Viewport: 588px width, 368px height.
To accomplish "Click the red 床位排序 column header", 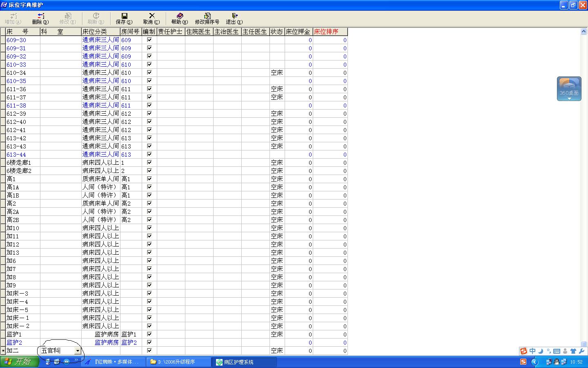I will coord(330,31).
